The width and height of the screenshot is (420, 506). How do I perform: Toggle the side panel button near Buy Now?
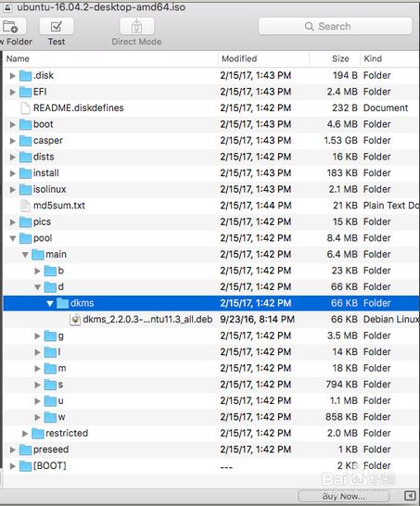coord(410,496)
